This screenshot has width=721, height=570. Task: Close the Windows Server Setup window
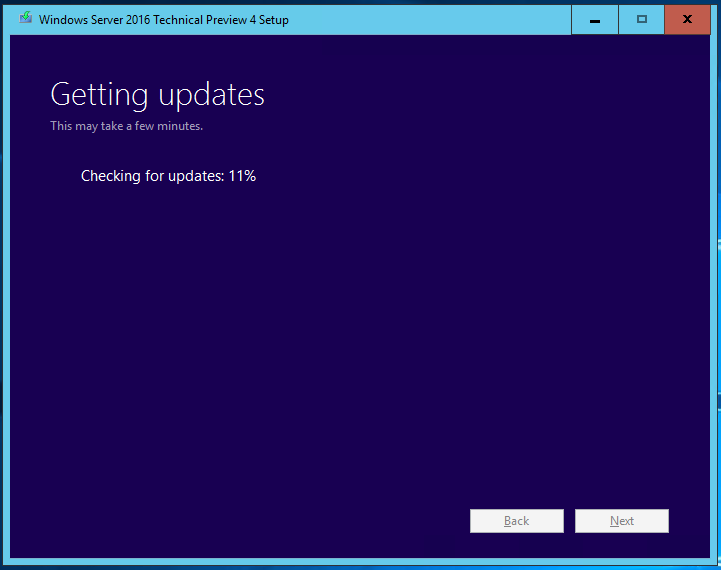(x=687, y=20)
